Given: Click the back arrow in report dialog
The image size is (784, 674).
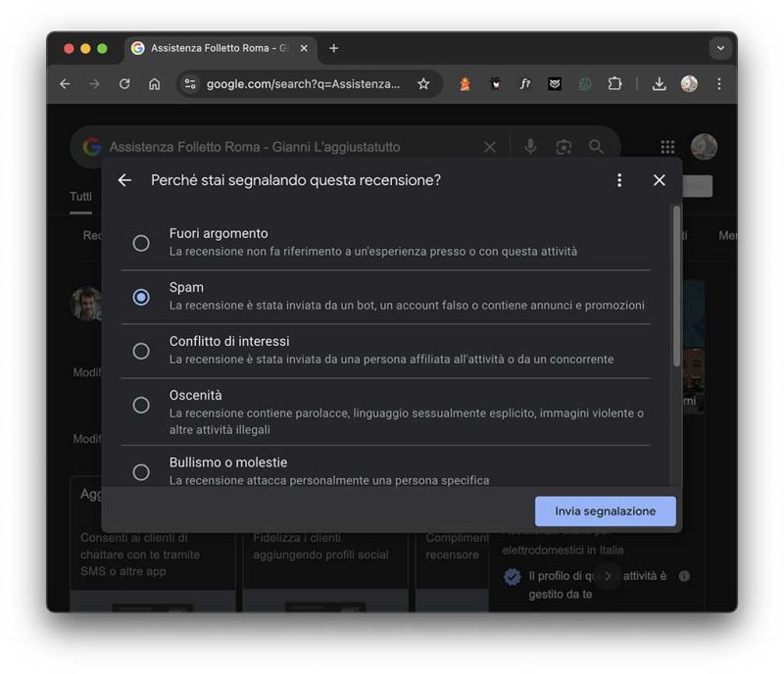Looking at the screenshot, I should [x=124, y=180].
